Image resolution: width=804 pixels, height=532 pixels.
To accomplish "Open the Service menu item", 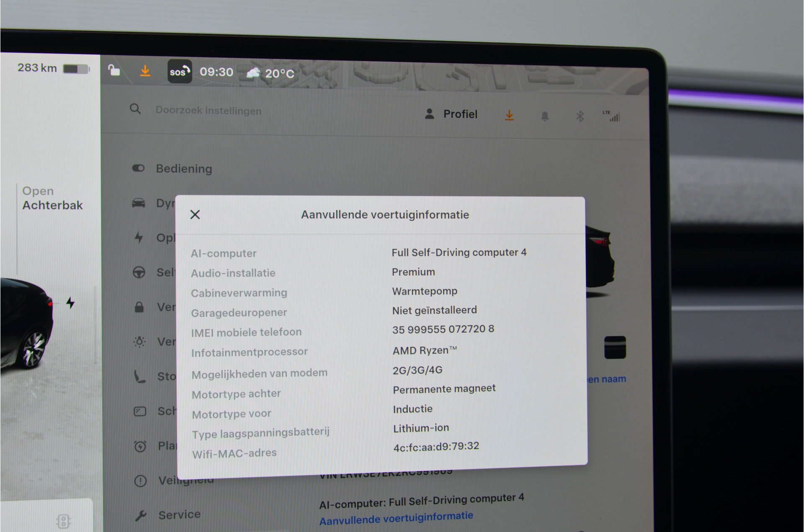I will 179,515.
